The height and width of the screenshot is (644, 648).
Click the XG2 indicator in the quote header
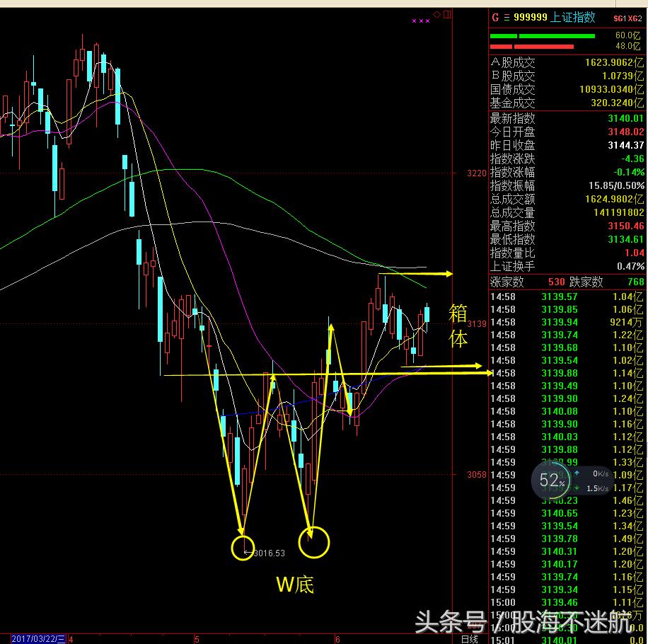coord(635,18)
